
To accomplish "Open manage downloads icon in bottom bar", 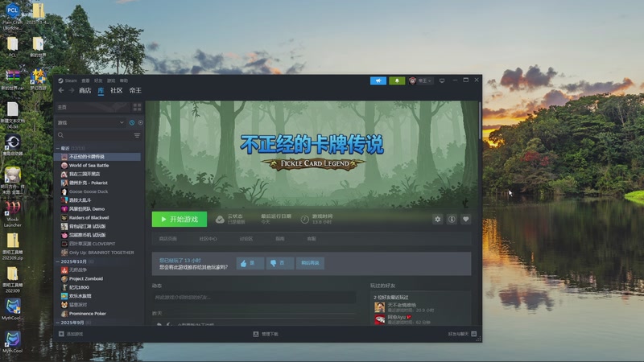I will 256,334.
